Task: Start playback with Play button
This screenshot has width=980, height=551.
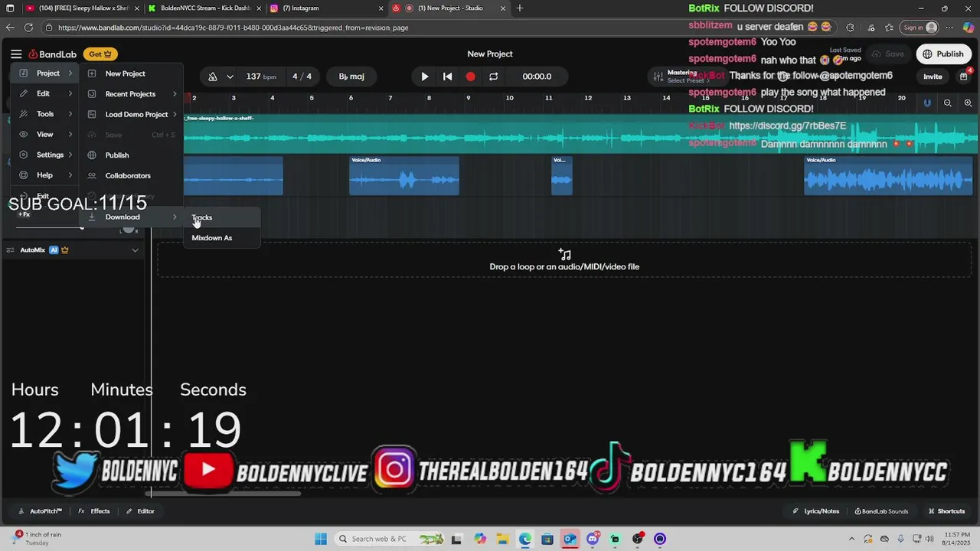Action: click(425, 77)
